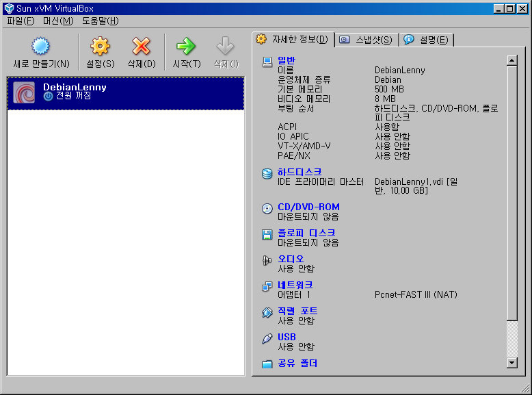The width and height of the screenshot is (532, 395).
Task: Select the DebianLenny virtual machine entry
Action: point(126,93)
